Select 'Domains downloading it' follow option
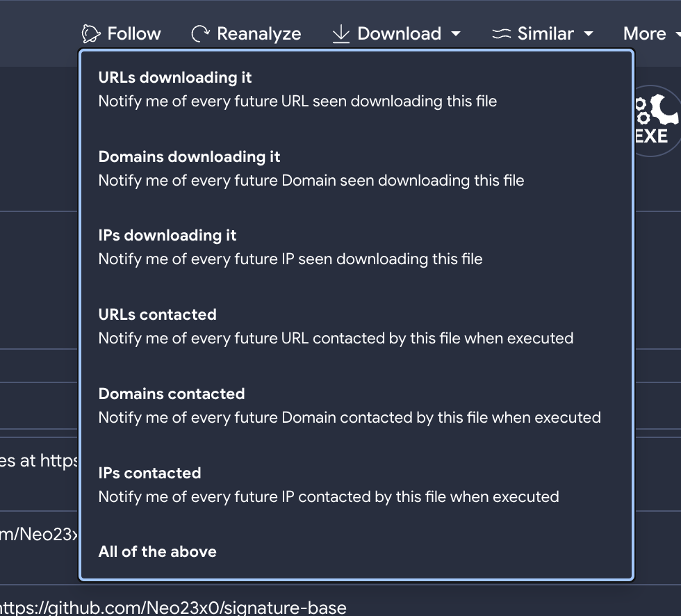The image size is (681, 616). pyautogui.click(x=311, y=169)
